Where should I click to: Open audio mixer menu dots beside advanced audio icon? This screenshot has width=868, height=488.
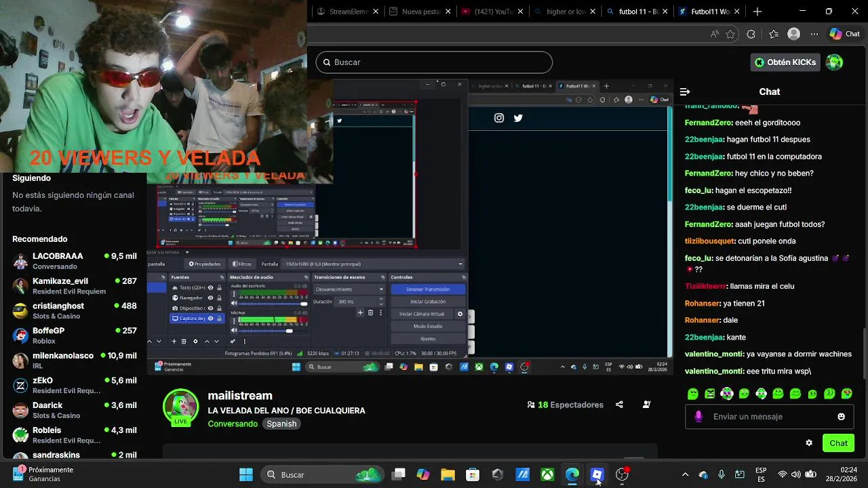(x=245, y=341)
